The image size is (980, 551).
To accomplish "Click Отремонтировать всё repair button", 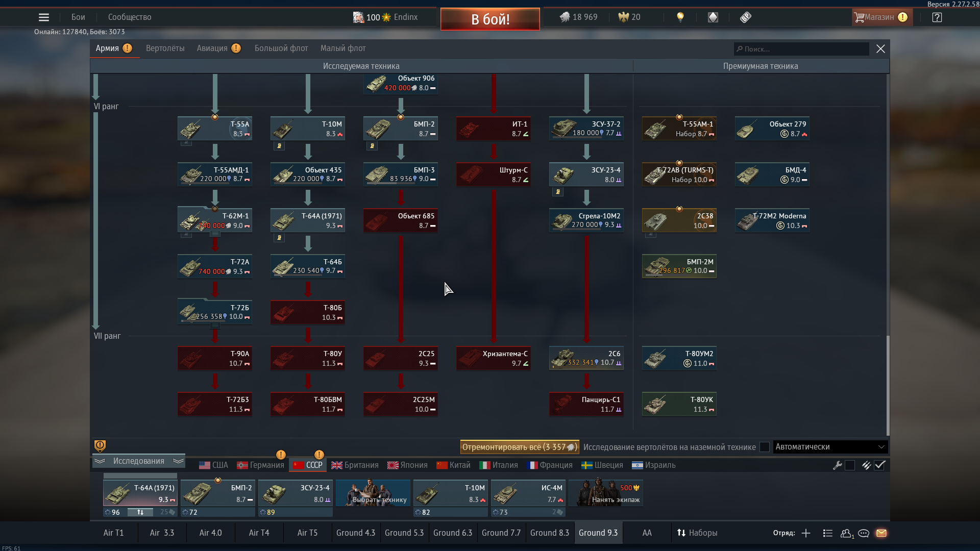I will coord(520,447).
